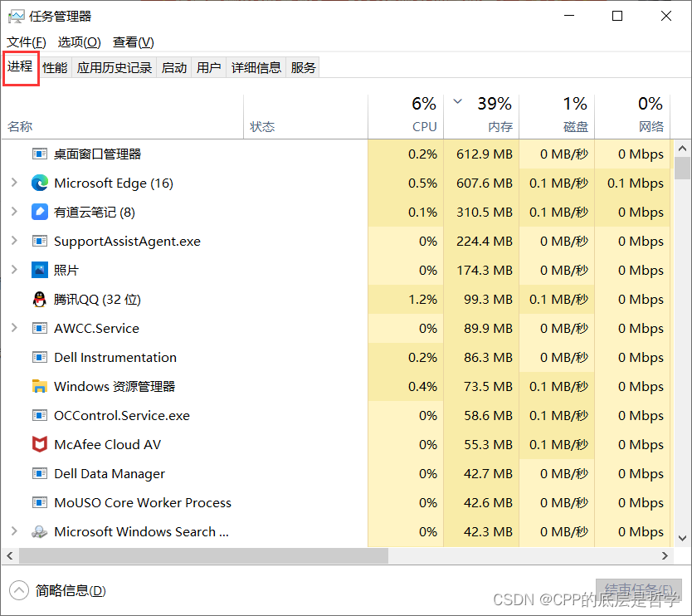Select the OCControl.Service.exe process name
Image resolution: width=692 pixels, height=616 pixels.
(122, 416)
